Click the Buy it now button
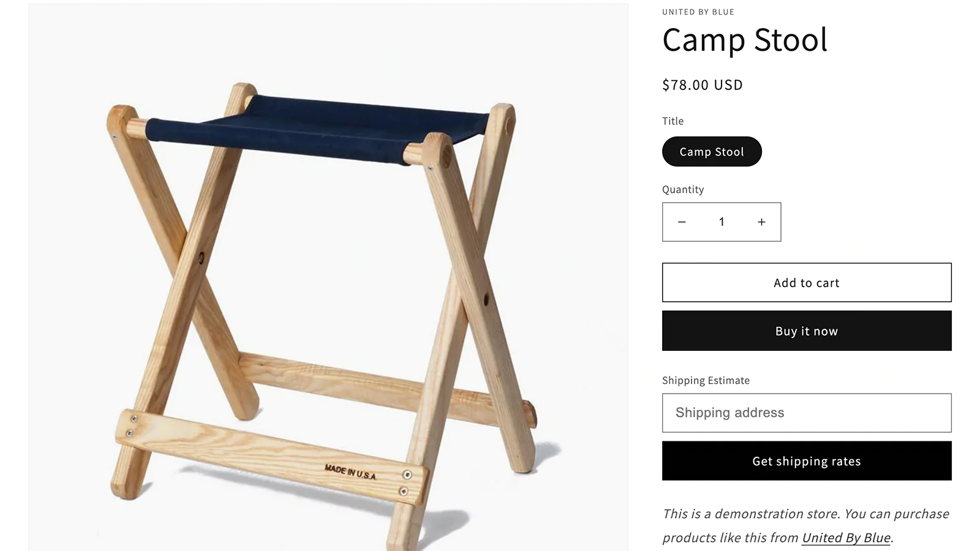Viewport: 980px width, 551px height. pos(807,331)
